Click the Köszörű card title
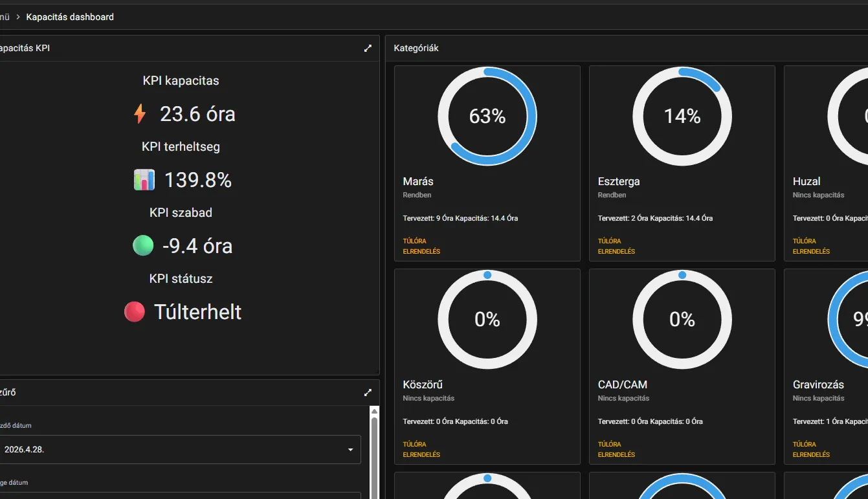868x499 pixels. [x=423, y=384]
